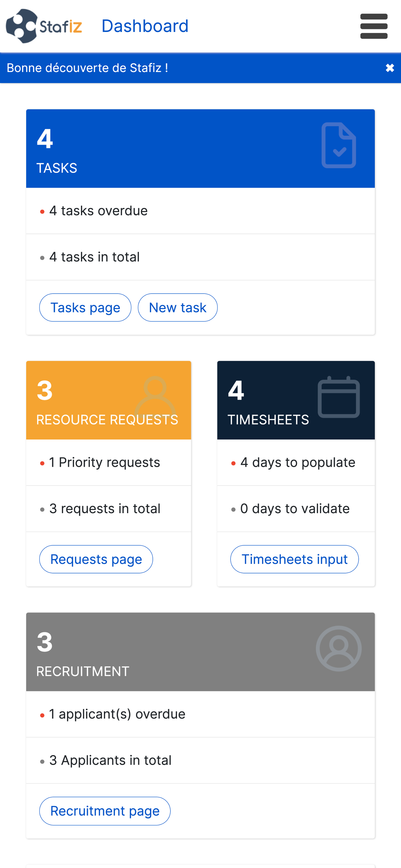Open the hamburger navigation menu
401x868 pixels.
(374, 26)
